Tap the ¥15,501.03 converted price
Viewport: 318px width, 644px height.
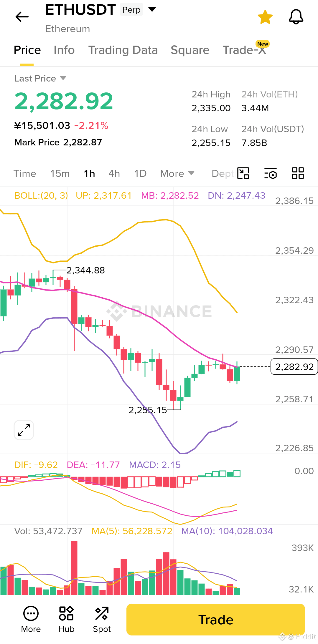(x=42, y=126)
